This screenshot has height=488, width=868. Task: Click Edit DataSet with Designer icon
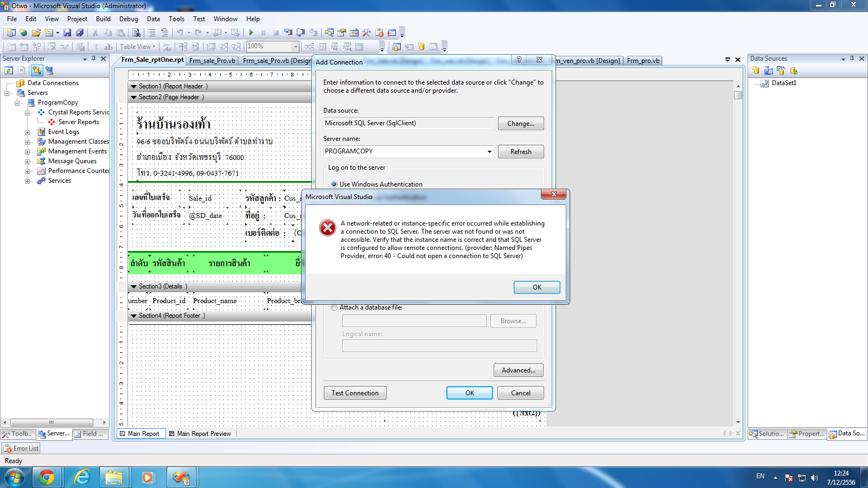pyautogui.click(x=769, y=70)
